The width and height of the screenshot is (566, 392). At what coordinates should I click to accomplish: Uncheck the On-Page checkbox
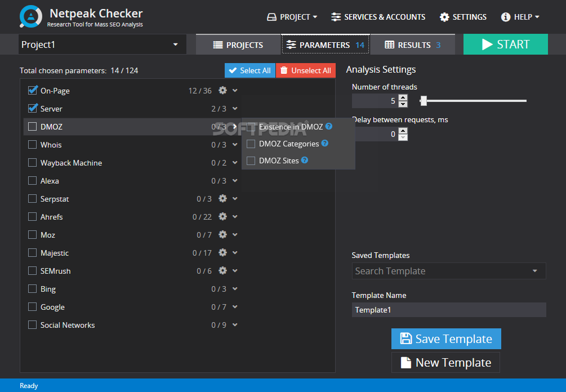pos(33,90)
